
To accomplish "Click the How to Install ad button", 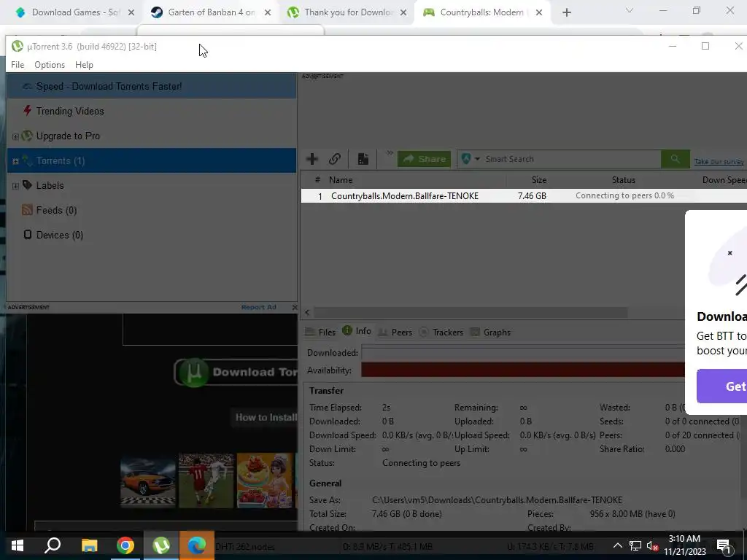I will (264, 418).
